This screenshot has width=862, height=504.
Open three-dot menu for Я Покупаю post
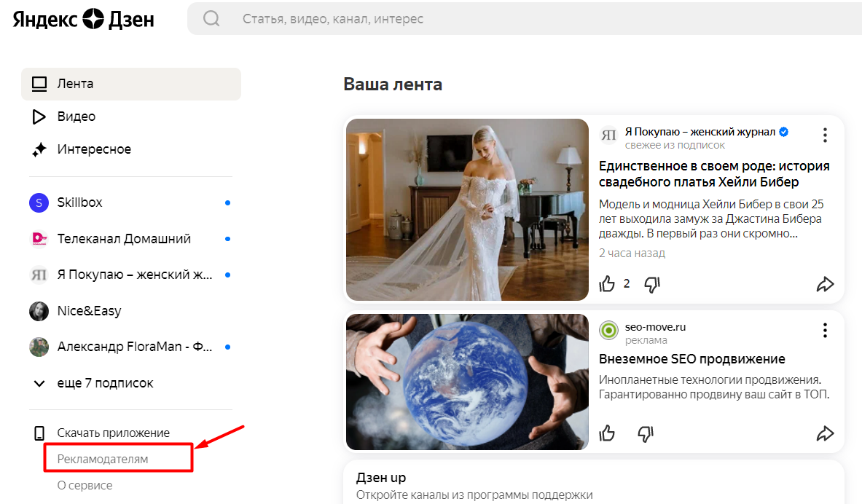pyautogui.click(x=825, y=135)
